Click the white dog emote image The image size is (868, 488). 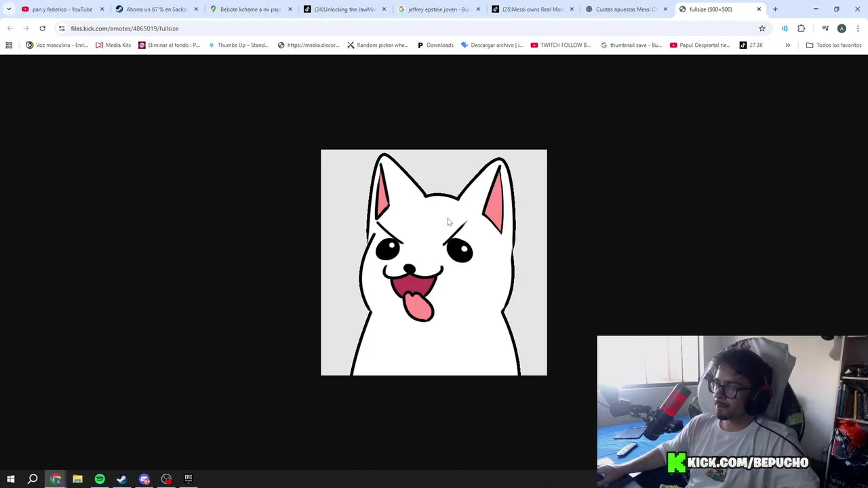pyautogui.click(x=434, y=262)
